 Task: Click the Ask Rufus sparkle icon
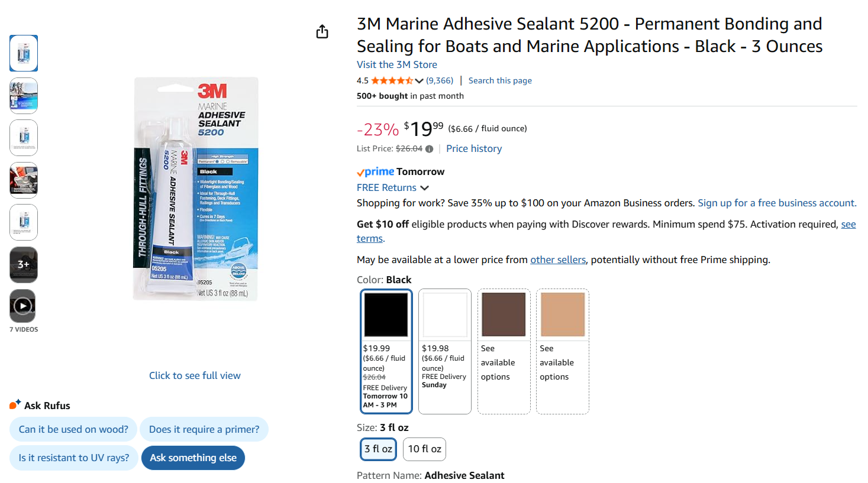tap(15, 404)
